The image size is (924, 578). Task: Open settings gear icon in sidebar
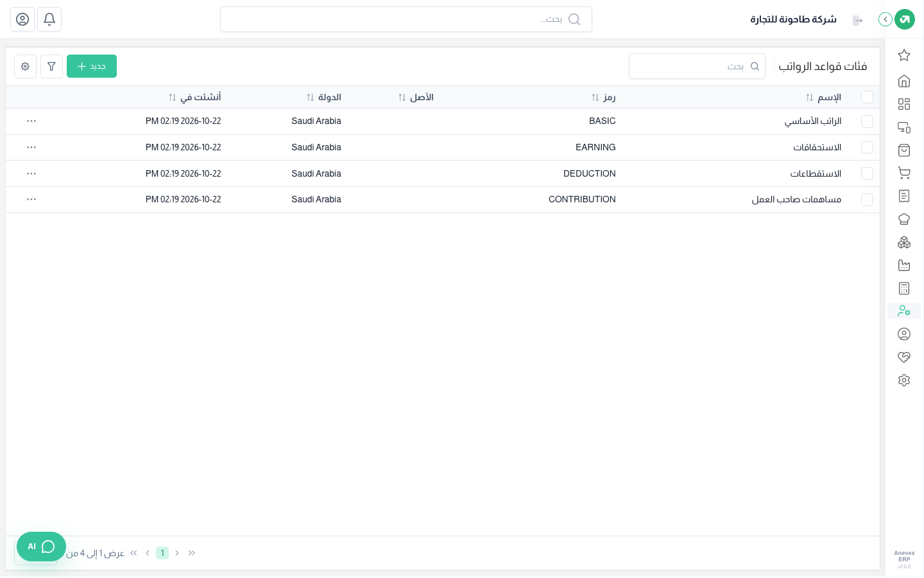click(904, 380)
